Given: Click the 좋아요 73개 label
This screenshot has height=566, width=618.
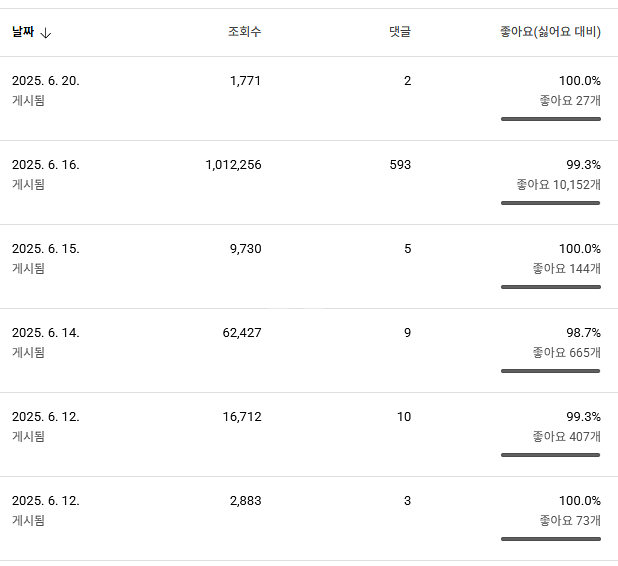Looking at the screenshot, I should 570,521.
